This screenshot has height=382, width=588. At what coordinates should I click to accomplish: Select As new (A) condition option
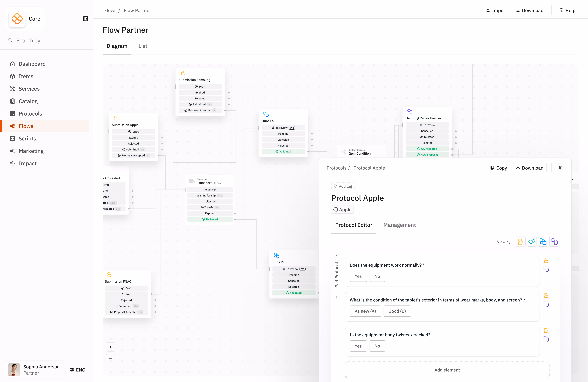pos(365,311)
